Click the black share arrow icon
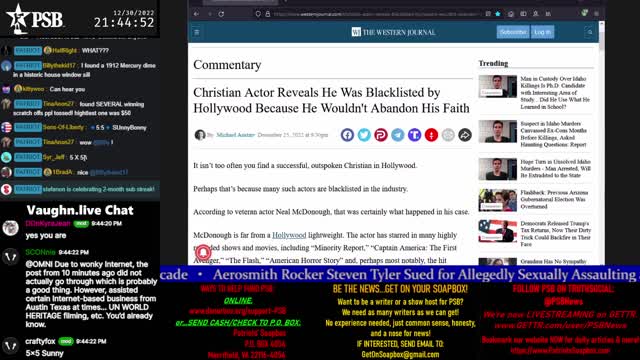This screenshot has height=360, width=640. pyautogui.click(x=464, y=135)
